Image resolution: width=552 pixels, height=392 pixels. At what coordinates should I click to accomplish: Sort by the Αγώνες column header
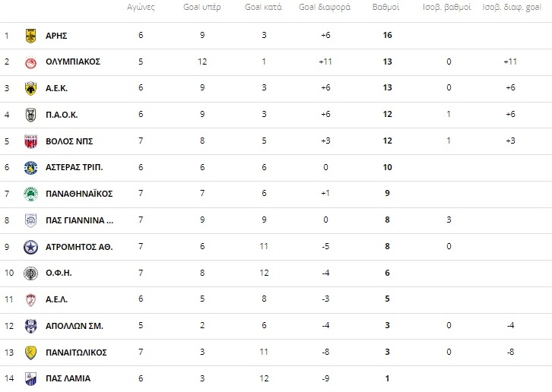[x=141, y=8]
